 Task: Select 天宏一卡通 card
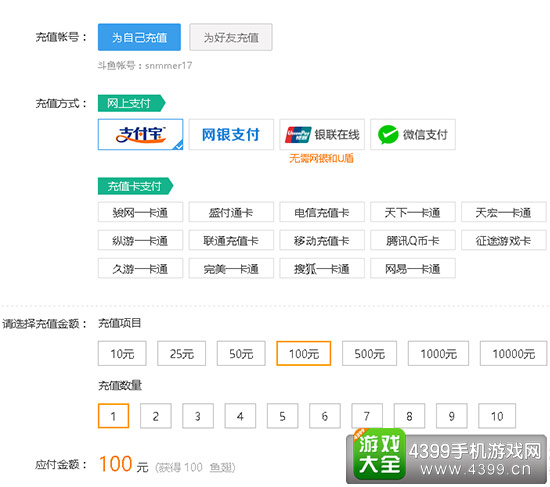[x=504, y=212]
